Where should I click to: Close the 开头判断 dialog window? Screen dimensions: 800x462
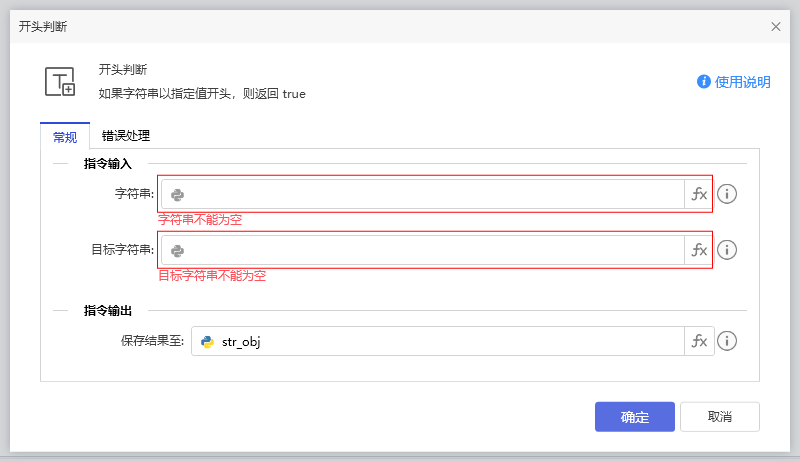click(x=776, y=27)
